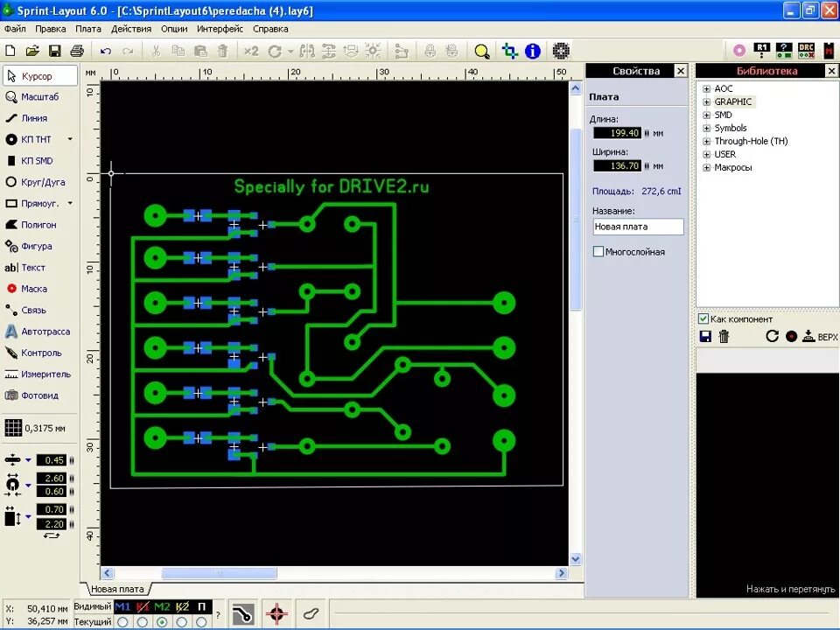Click the vertical scrollbar down arrow
840x630 pixels.
[x=576, y=559]
